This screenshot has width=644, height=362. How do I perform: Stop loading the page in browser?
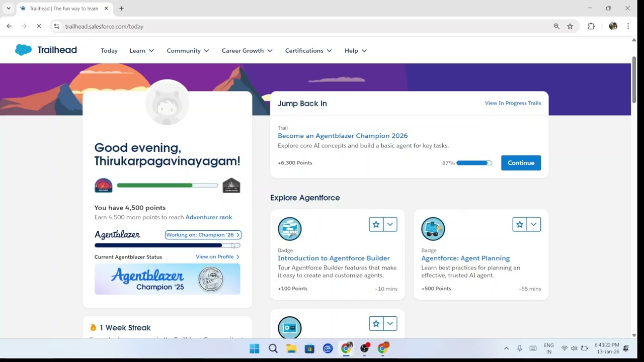(x=39, y=26)
